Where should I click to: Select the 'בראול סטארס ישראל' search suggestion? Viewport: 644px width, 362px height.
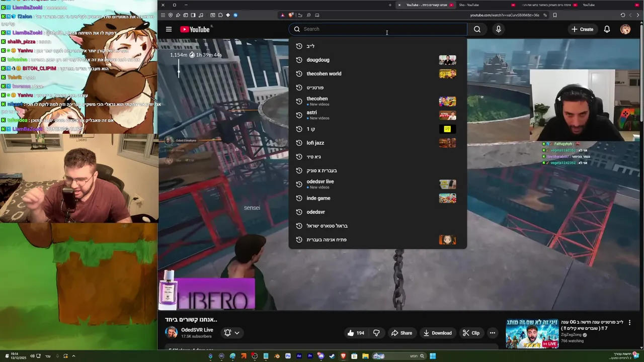click(x=378, y=226)
